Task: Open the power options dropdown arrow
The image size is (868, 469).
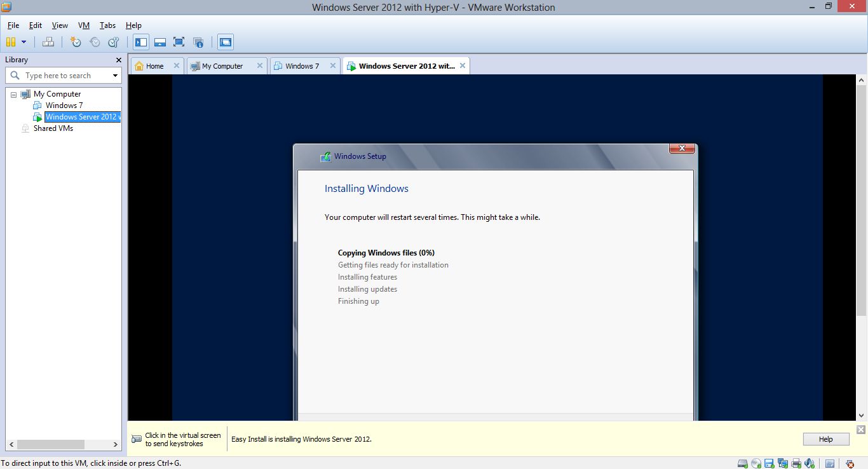Action: [24, 42]
